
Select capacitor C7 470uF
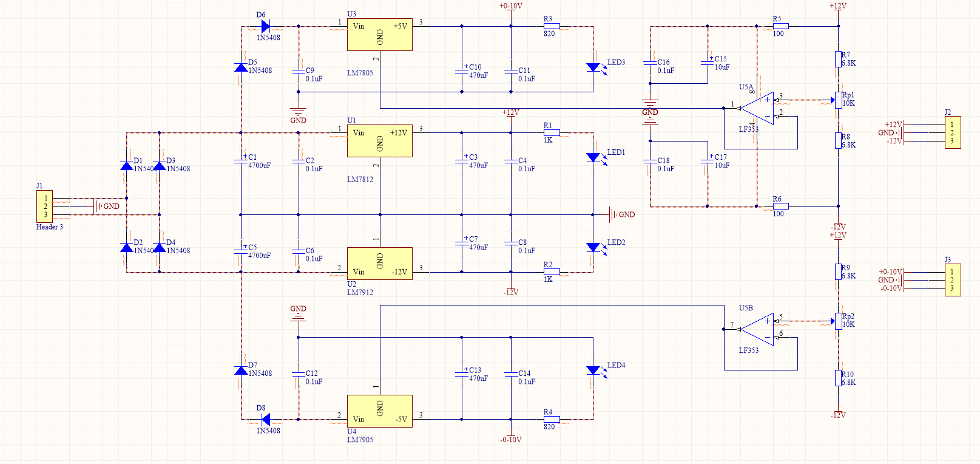(462, 242)
